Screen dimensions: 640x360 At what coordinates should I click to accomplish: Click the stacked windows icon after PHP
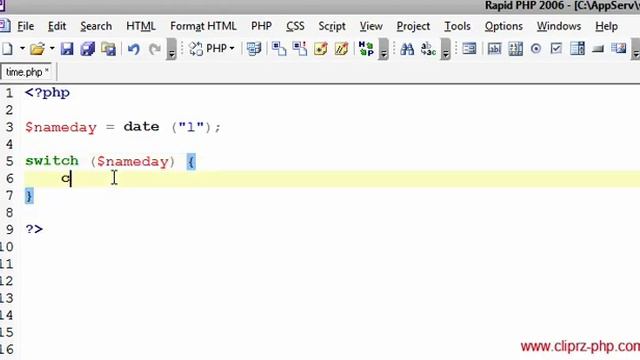tap(254, 49)
